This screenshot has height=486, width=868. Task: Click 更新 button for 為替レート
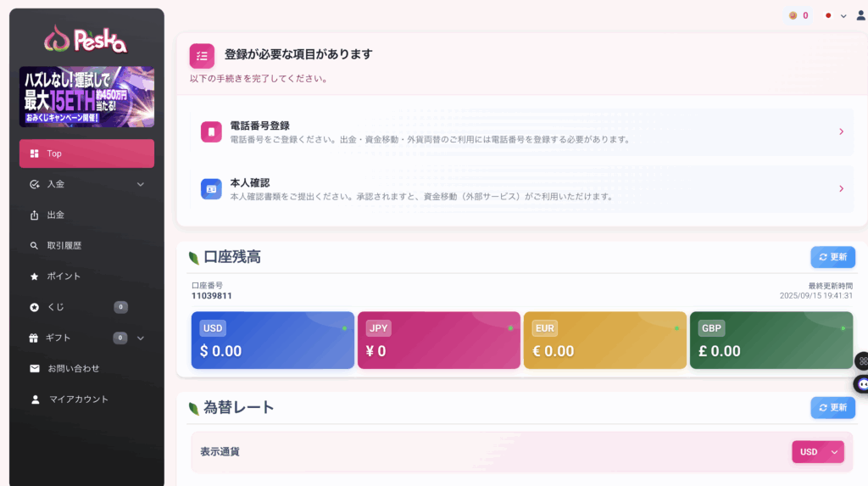tap(832, 407)
